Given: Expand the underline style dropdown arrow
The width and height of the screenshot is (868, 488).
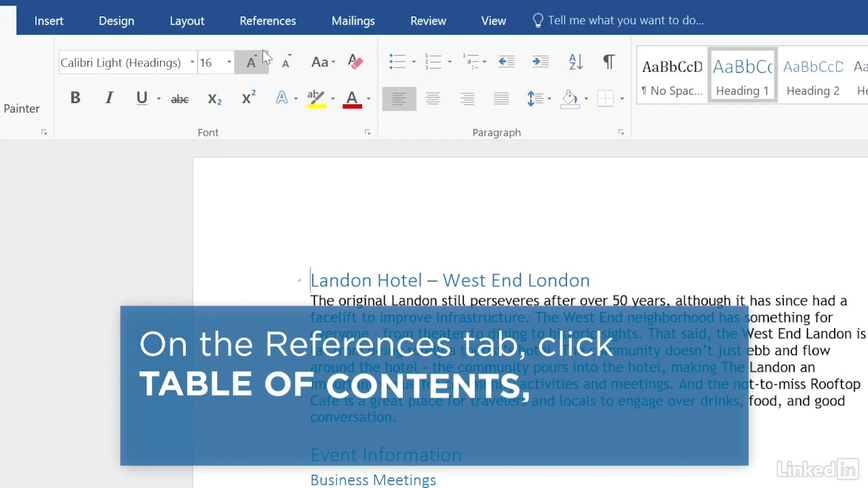Looking at the screenshot, I should click(159, 99).
